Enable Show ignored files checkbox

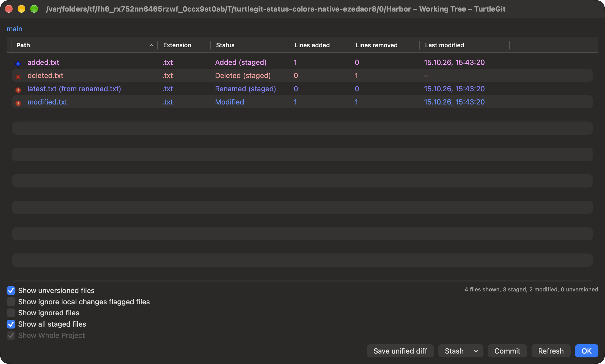(x=11, y=313)
